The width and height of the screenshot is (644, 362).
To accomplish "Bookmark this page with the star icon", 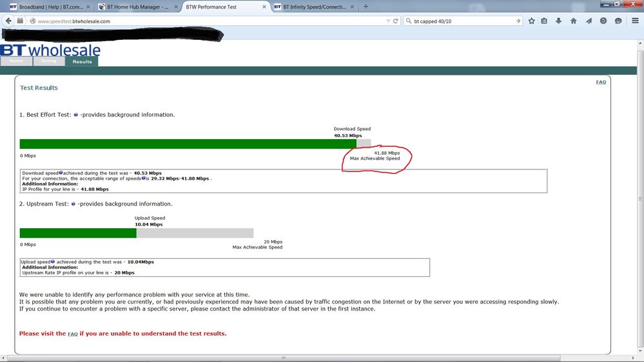I will [531, 21].
